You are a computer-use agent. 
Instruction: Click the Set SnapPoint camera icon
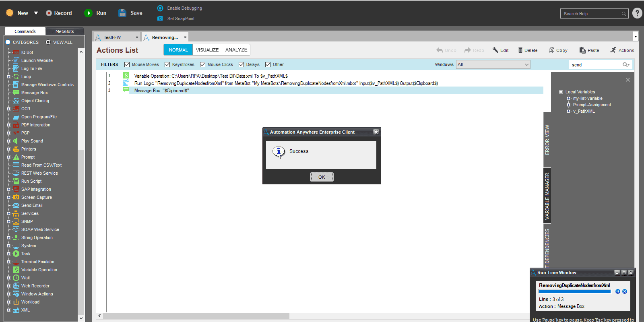click(160, 19)
